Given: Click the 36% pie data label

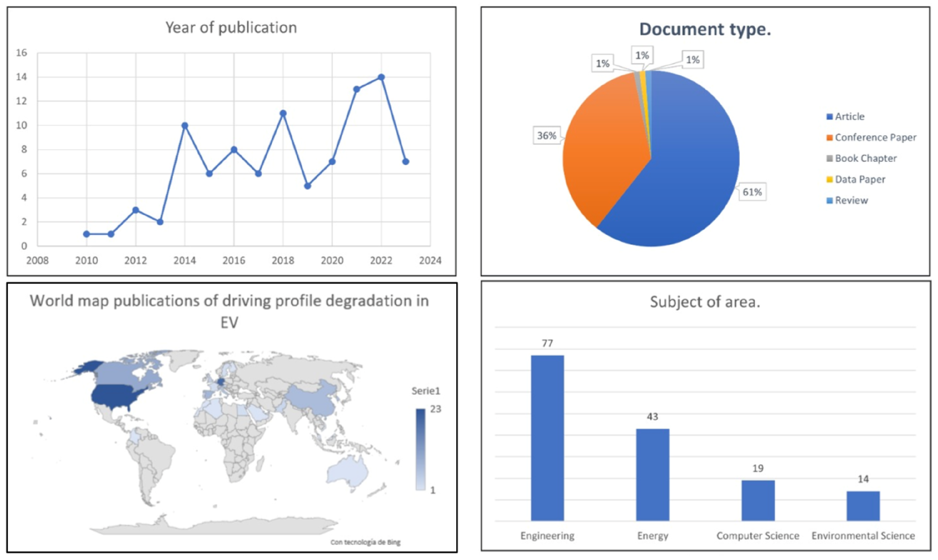Looking at the screenshot, I should coord(546,136).
